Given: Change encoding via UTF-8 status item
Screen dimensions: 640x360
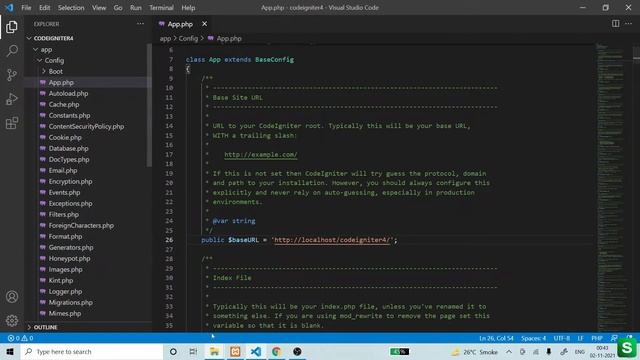Looking at the screenshot, I should point(562,338).
